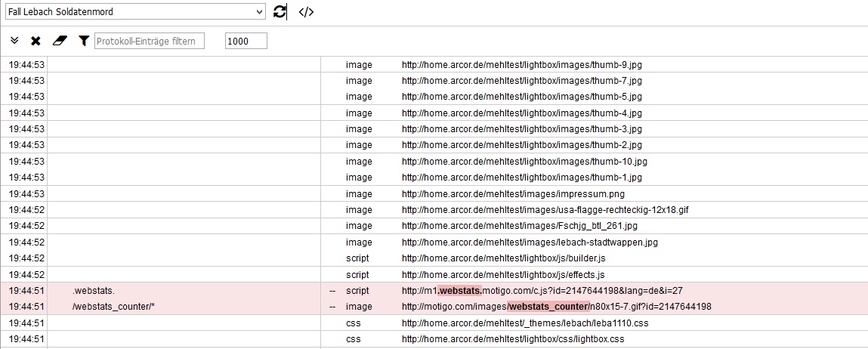Click the lightbox.css URL entry
Image resolution: width=868 pixels, height=349 pixels.
(x=513, y=339)
